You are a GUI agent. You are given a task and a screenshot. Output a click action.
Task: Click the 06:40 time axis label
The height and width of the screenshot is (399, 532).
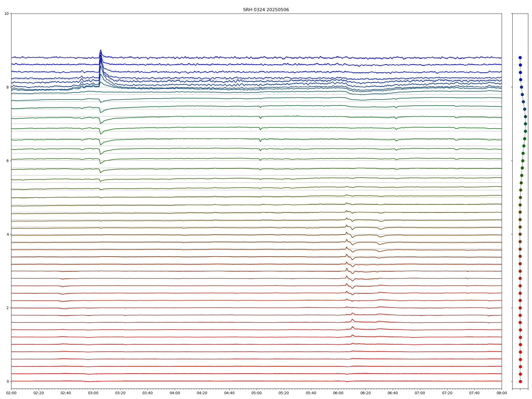click(x=393, y=393)
